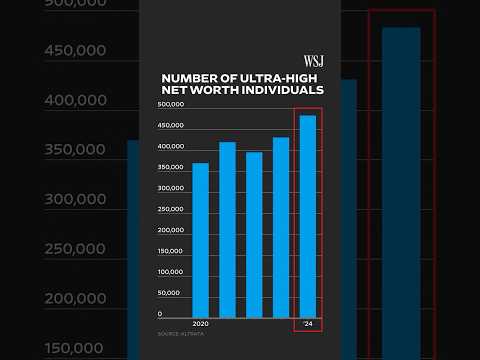Click the large blurred 300,000 background label
This screenshot has height=360, width=480.
click(75, 199)
